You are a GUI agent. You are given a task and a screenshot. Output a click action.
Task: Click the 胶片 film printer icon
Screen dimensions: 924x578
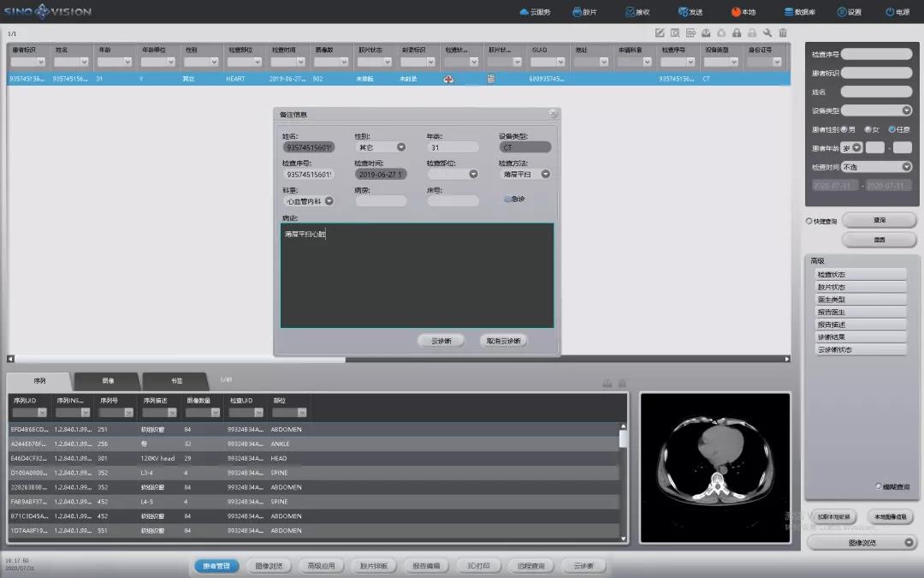[x=583, y=12]
